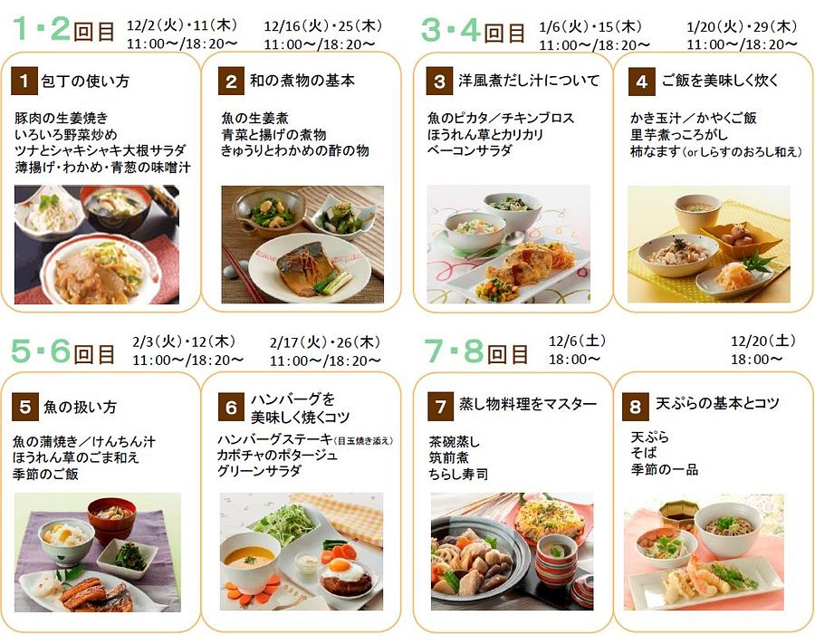The height and width of the screenshot is (644, 815).
Task: Open the grilled kabayaki fish photo
Action: coord(98,553)
